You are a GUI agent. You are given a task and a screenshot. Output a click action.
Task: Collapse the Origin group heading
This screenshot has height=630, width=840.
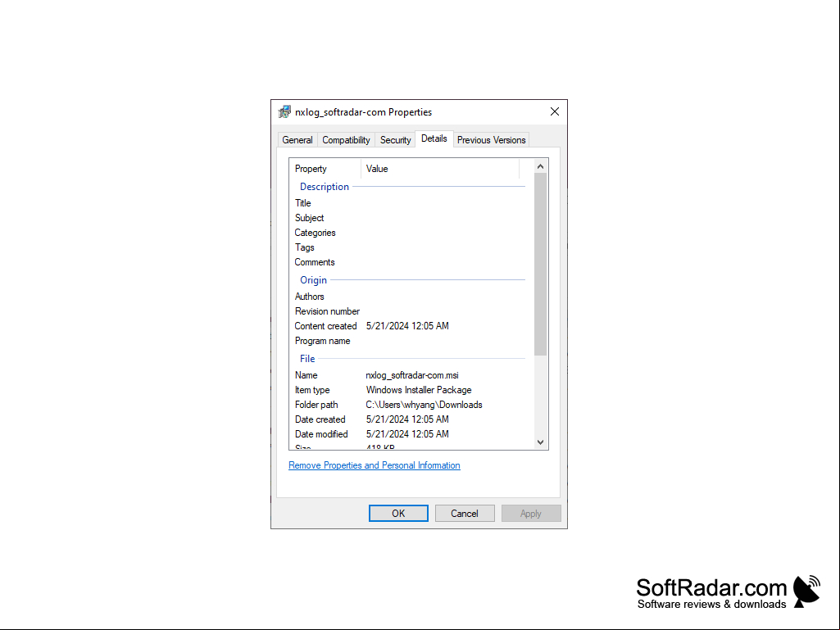[313, 279]
